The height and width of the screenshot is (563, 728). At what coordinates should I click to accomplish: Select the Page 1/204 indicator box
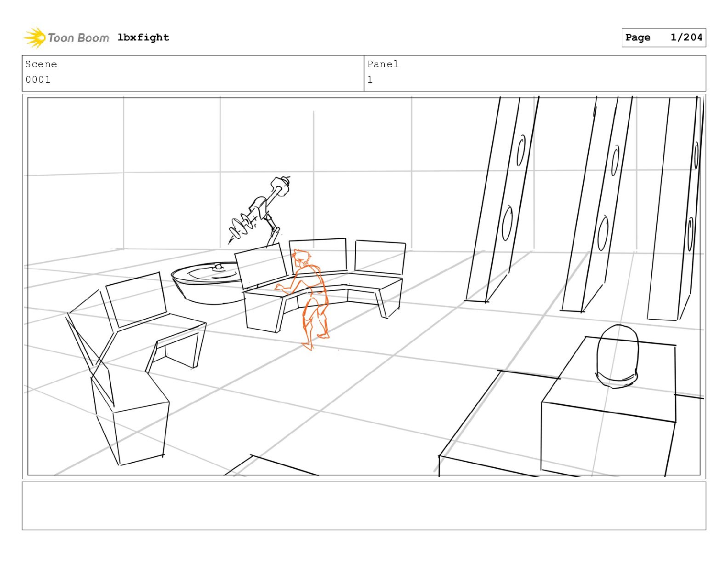click(x=664, y=38)
